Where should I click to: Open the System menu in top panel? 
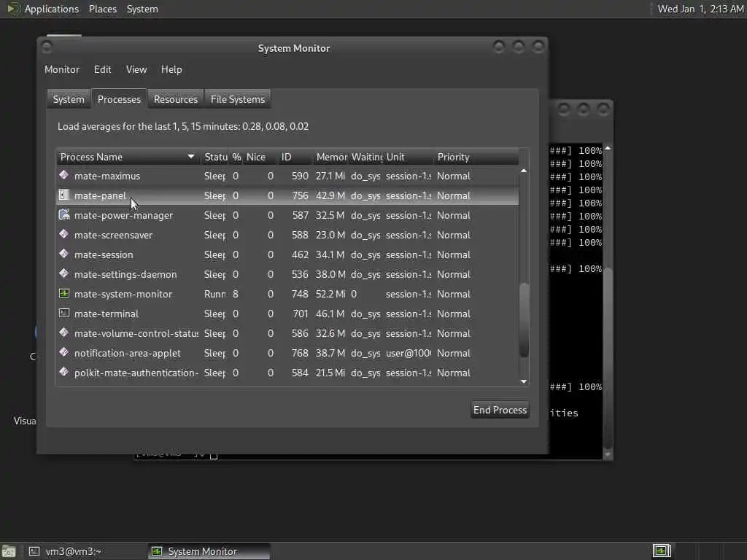click(x=142, y=9)
